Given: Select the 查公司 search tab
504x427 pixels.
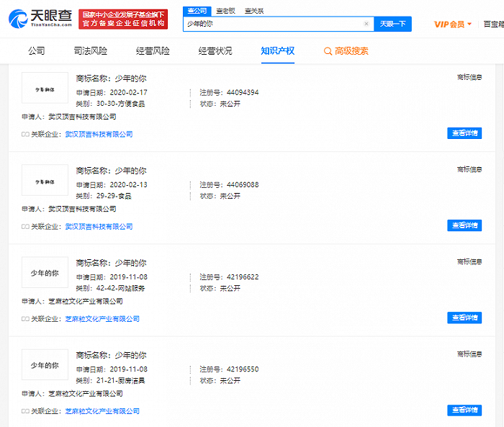Looking at the screenshot, I should (197, 11).
